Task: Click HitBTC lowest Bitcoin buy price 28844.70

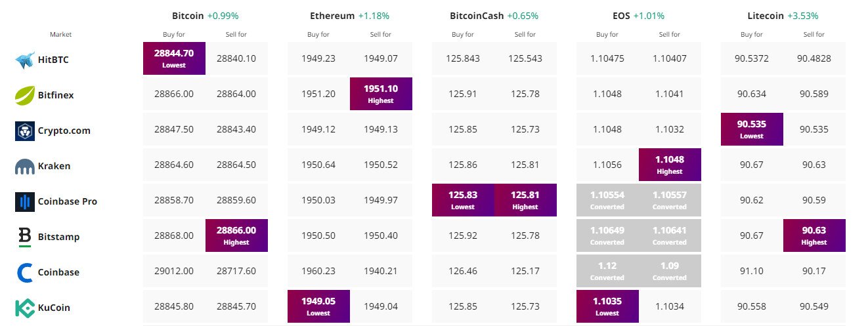Action: coord(174,58)
